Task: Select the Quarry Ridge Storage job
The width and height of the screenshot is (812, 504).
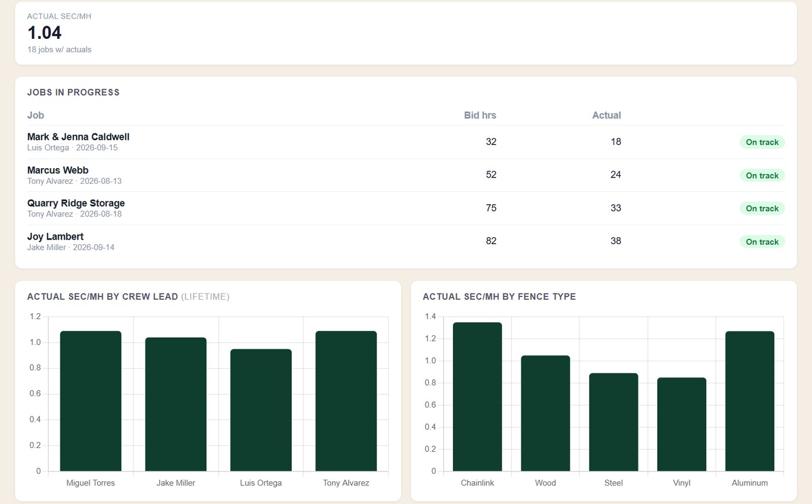Action: click(x=406, y=208)
